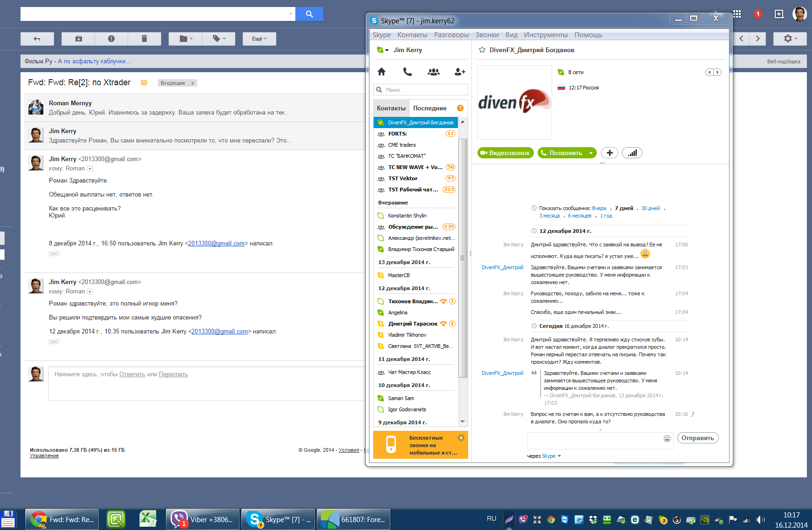Open Помощь menu
This screenshot has height=530, width=812.
(x=588, y=35)
